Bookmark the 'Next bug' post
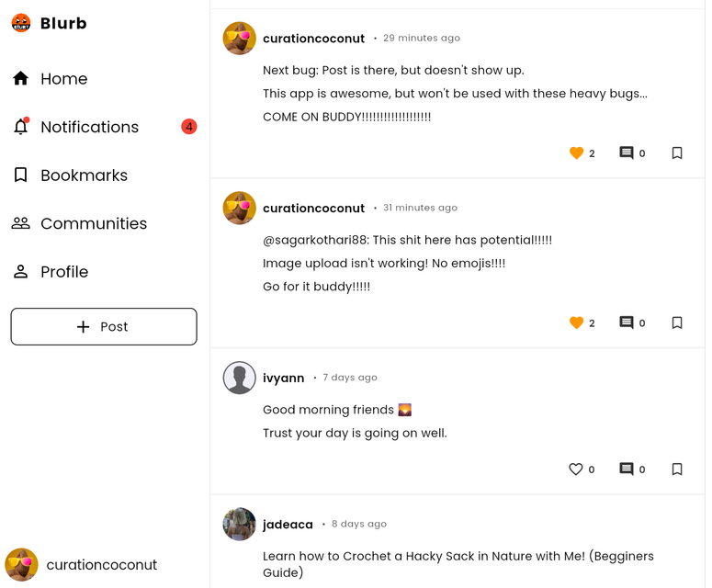The image size is (712, 588). (x=677, y=153)
